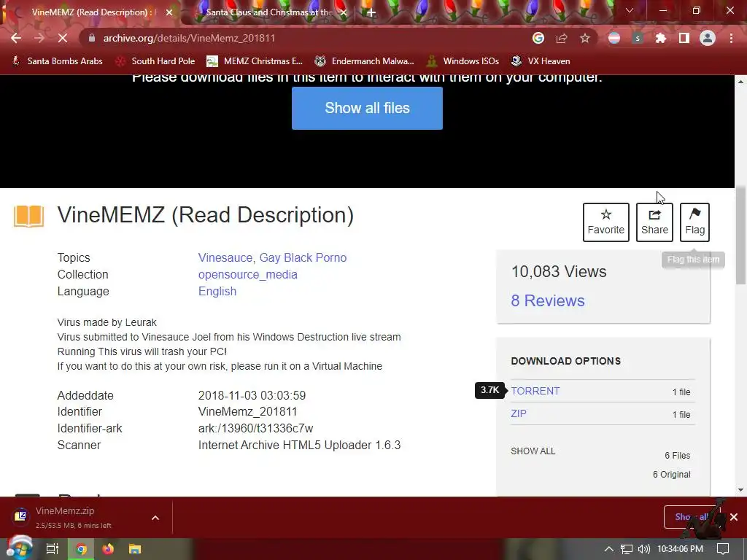Viewport: 747px width, 560px height.
Task: Open the opensource_media collection link
Action: coord(248,275)
